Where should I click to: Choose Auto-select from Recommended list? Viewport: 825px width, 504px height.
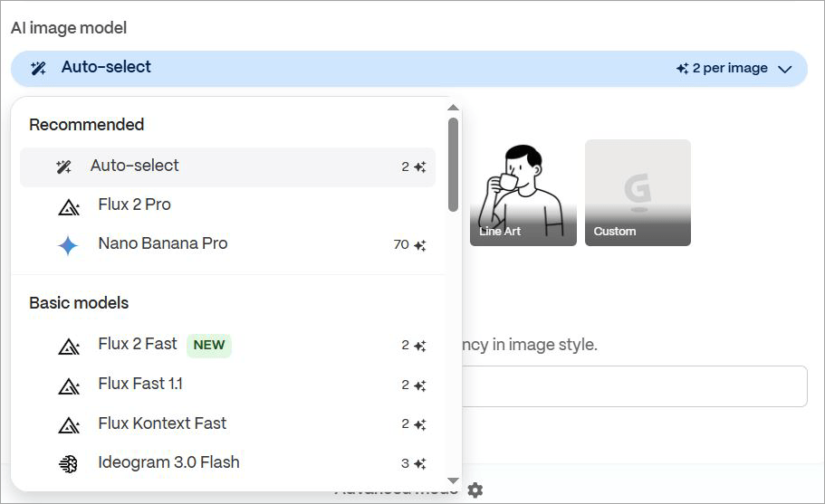coord(227,166)
